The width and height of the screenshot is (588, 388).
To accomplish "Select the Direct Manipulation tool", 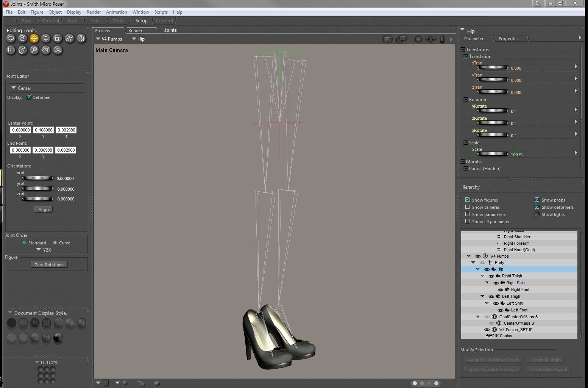I will (x=58, y=50).
